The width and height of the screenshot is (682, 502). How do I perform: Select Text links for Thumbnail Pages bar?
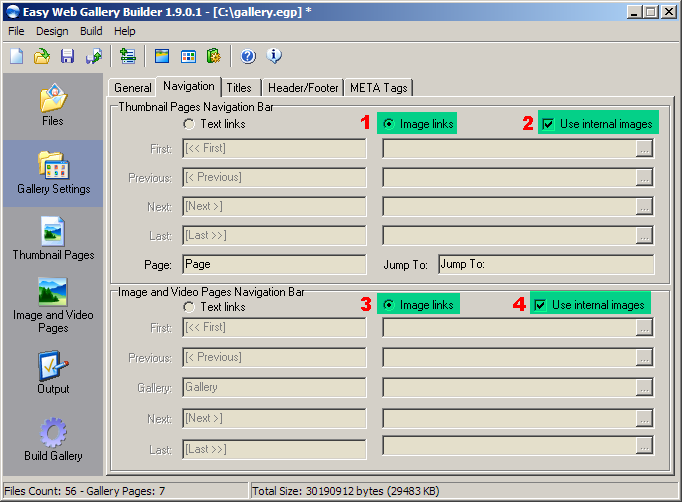pyautogui.click(x=214, y=124)
